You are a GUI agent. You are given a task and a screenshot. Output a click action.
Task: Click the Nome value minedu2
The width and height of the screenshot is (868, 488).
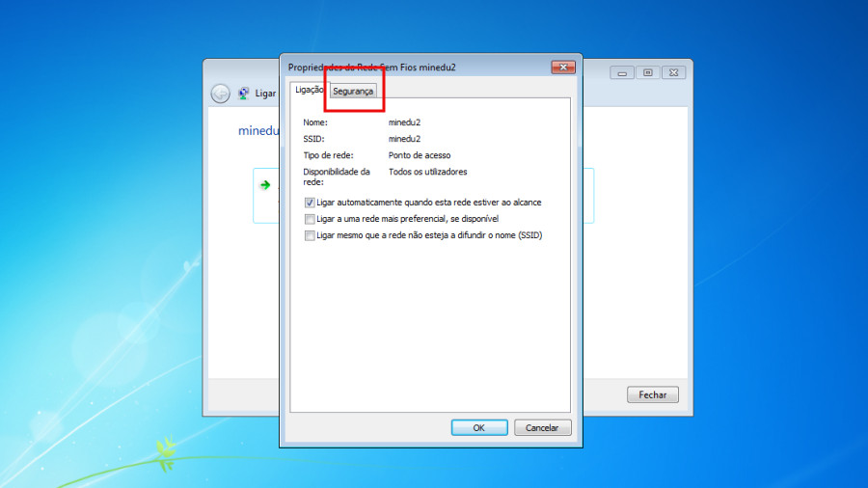coord(404,122)
